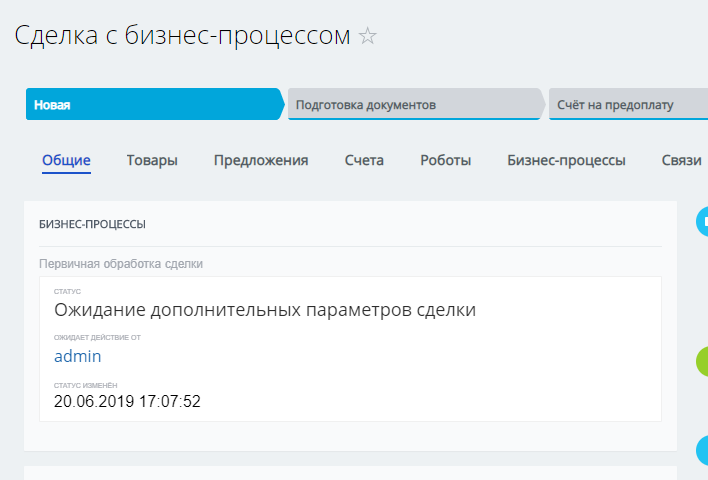Image resolution: width=708 pixels, height=480 pixels.
Task: Open the Товары tab
Action: click(x=152, y=160)
